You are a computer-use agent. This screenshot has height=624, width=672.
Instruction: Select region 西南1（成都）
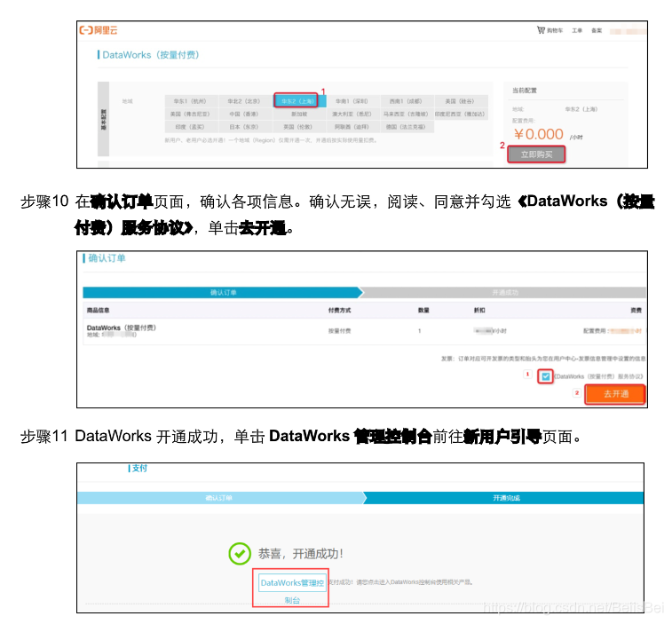(407, 101)
